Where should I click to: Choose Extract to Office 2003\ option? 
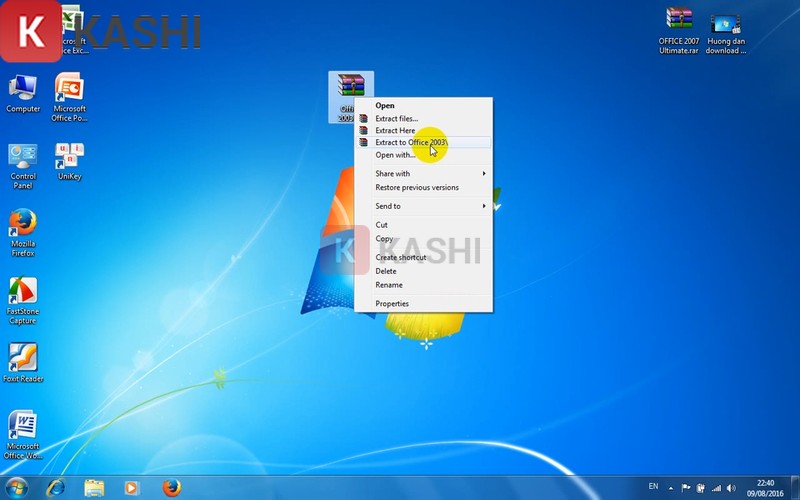410,143
